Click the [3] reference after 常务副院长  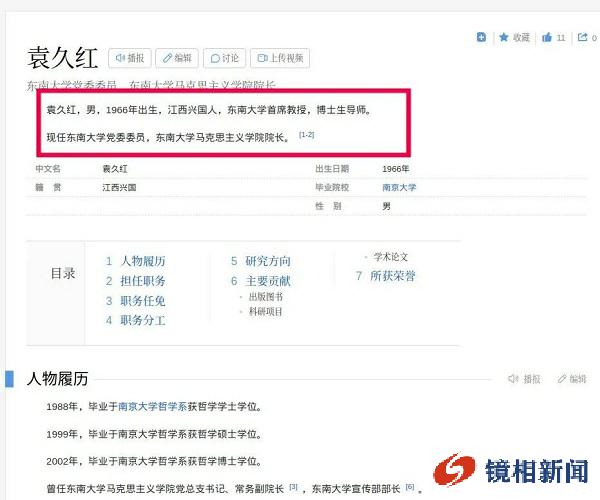coord(293,487)
